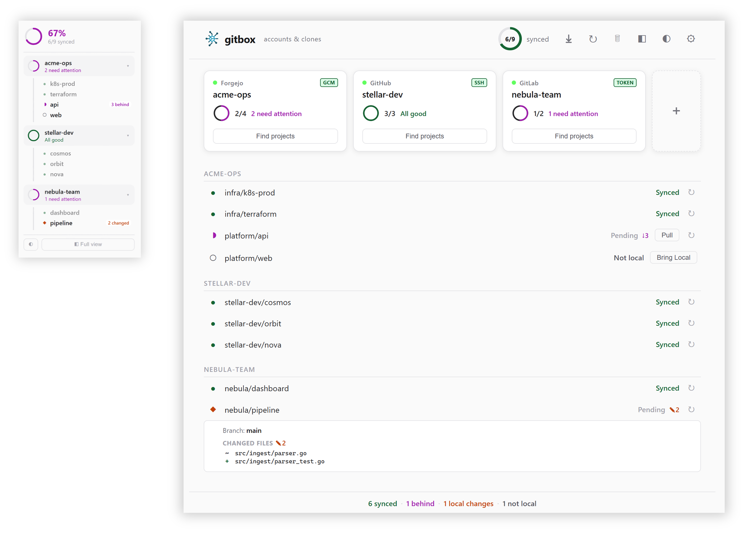Click the gitbox logo icon
The width and height of the screenshot is (756, 538).
(x=212, y=39)
